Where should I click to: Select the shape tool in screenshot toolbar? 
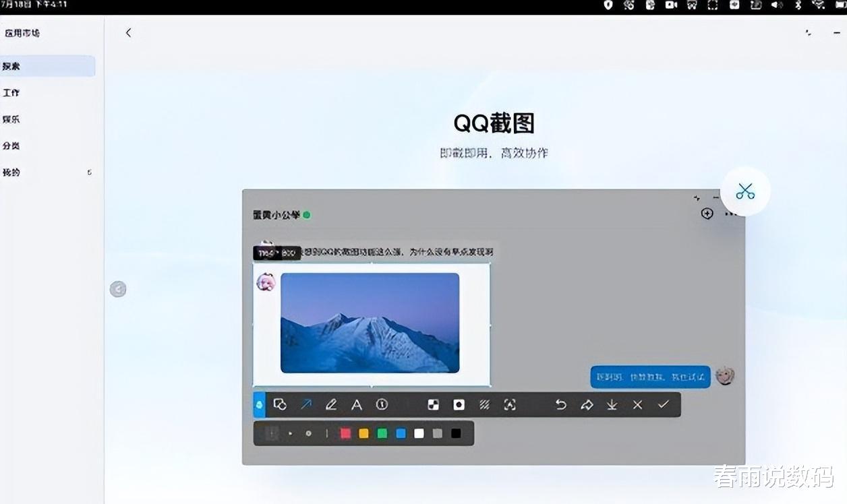(280, 404)
